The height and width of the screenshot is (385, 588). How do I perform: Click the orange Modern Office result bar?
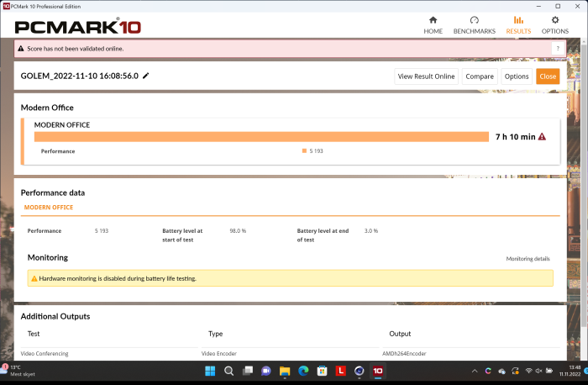click(x=261, y=136)
